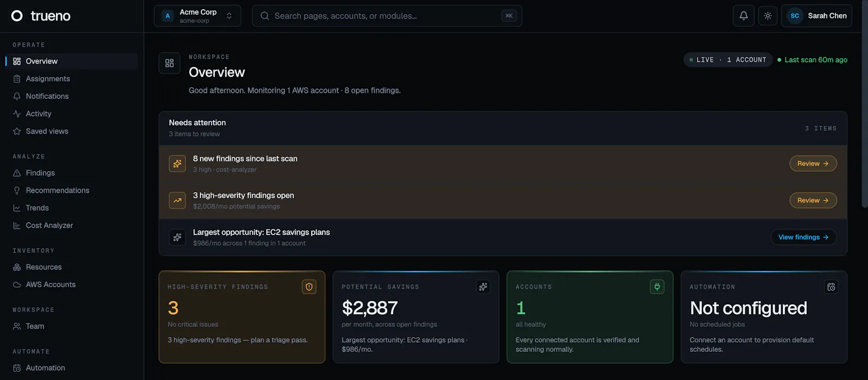Open Sarah Chen user account menu

point(816,16)
